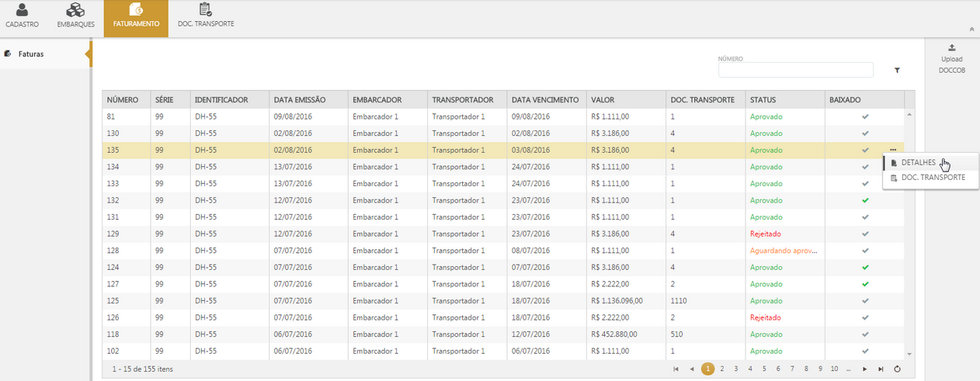The width and height of the screenshot is (980, 381).
Task: Go to the Embarques module
Action: [x=75, y=16]
